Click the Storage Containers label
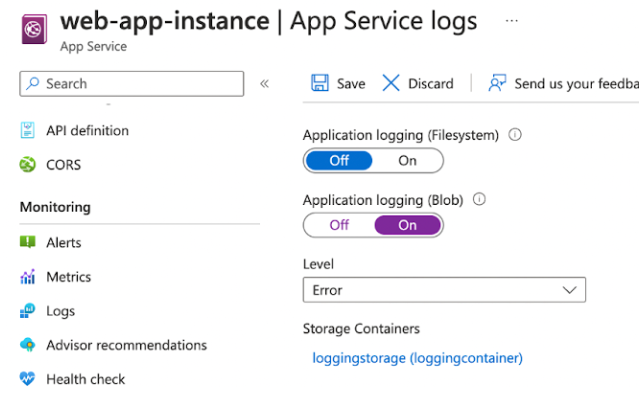This screenshot has width=642, height=400. 361,329
